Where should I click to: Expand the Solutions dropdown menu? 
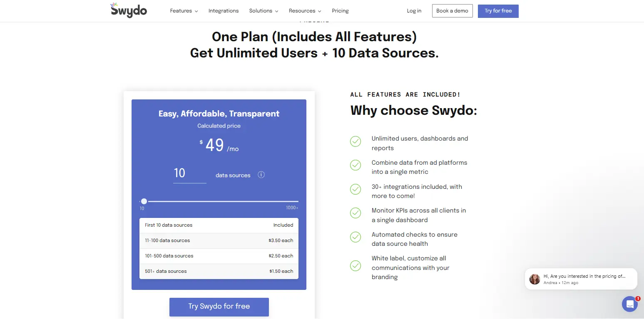[264, 11]
